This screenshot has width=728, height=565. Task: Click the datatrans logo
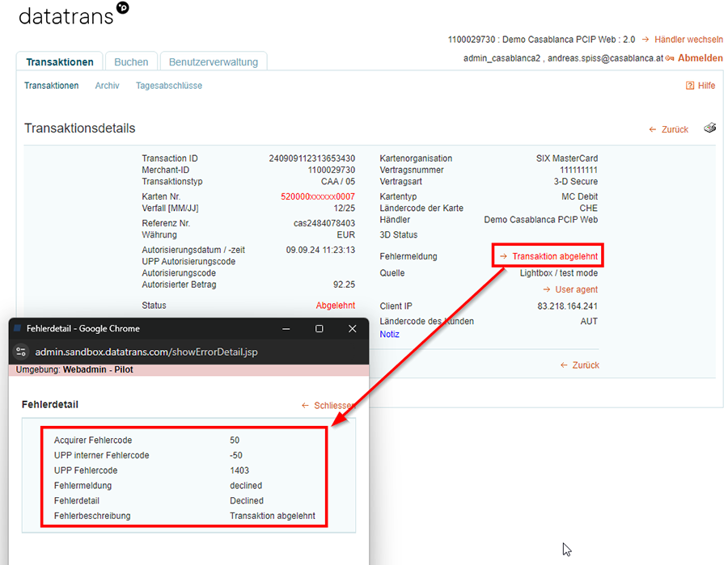pos(73,14)
